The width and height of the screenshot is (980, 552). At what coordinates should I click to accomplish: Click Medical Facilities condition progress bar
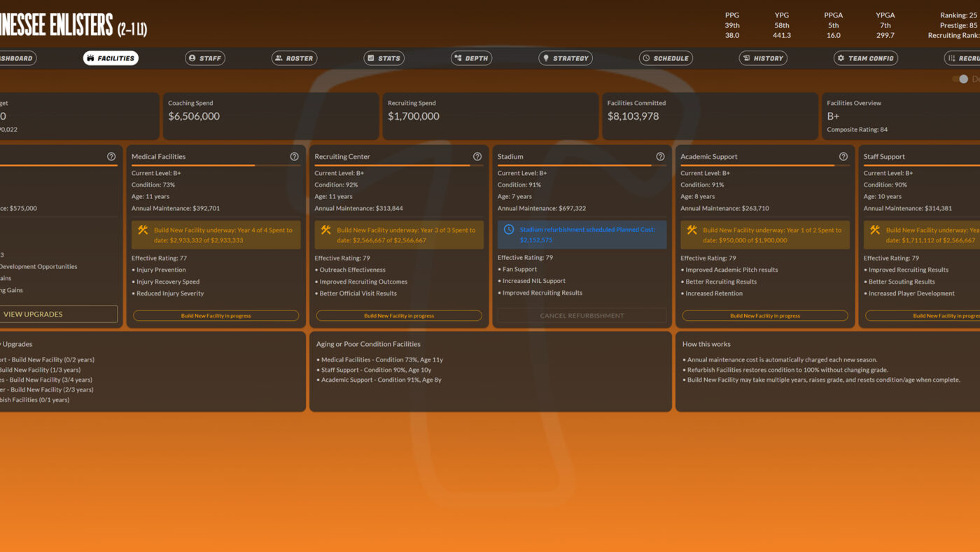pyautogui.click(x=216, y=165)
